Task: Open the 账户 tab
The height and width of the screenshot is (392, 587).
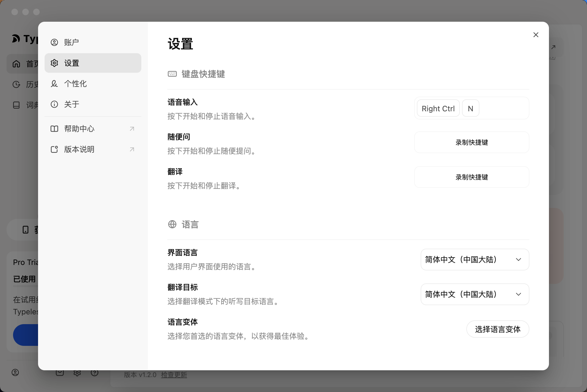Action: [72, 42]
